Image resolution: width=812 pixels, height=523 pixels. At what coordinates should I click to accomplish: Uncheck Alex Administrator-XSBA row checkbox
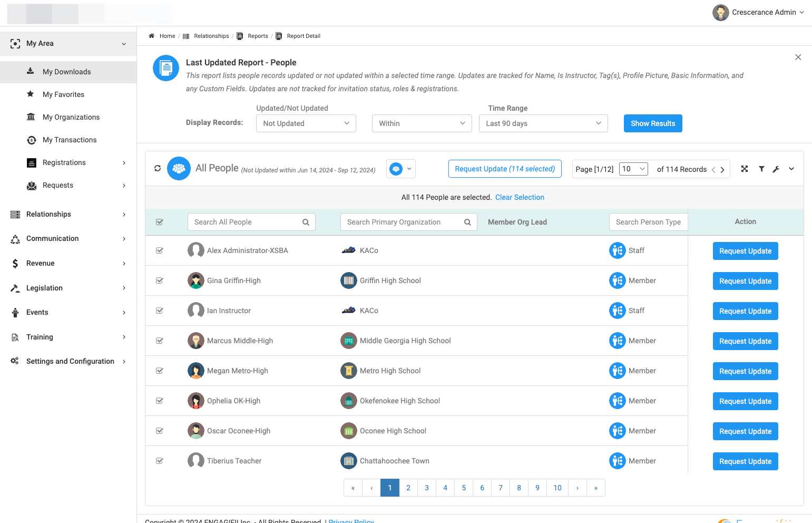tap(160, 251)
